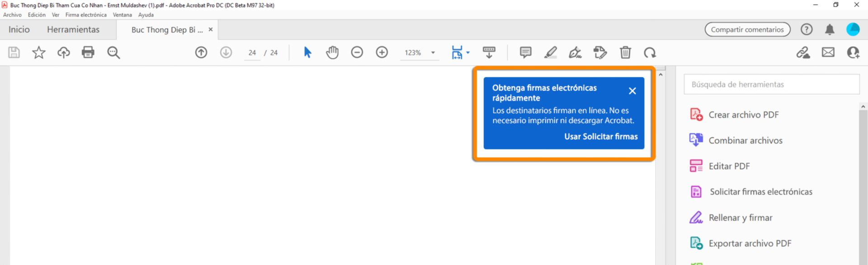Image resolution: width=868 pixels, height=265 pixels.
Task: Activate the hand pan tool
Action: (x=332, y=52)
